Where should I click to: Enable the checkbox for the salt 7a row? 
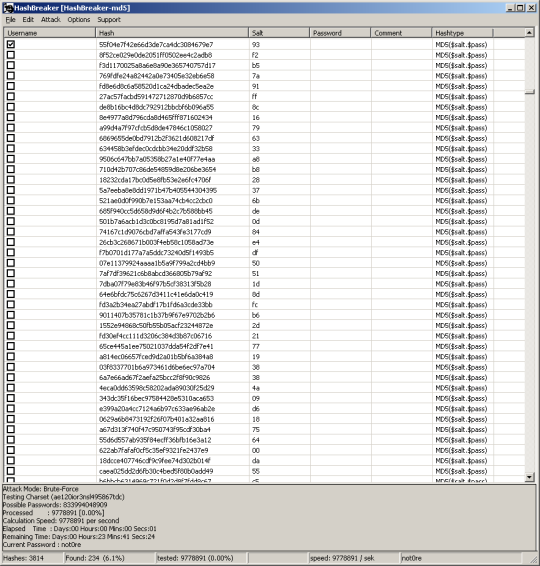tap(11, 75)
